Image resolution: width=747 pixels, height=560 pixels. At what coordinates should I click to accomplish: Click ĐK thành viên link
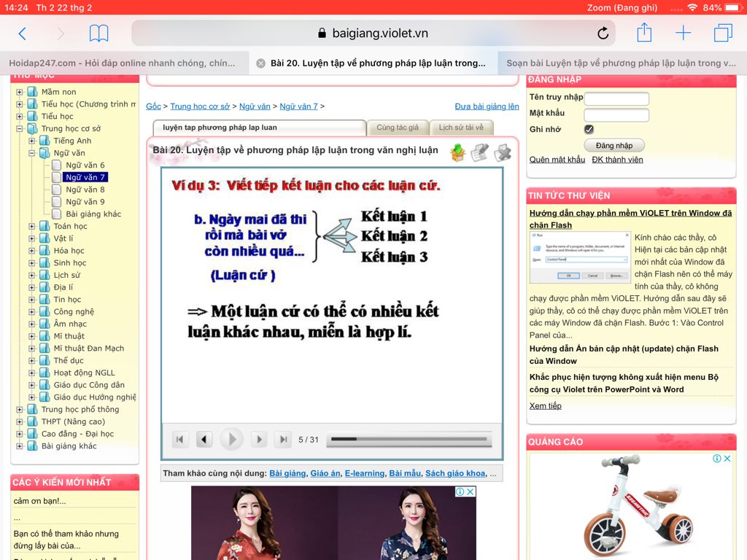coord(617,160)
